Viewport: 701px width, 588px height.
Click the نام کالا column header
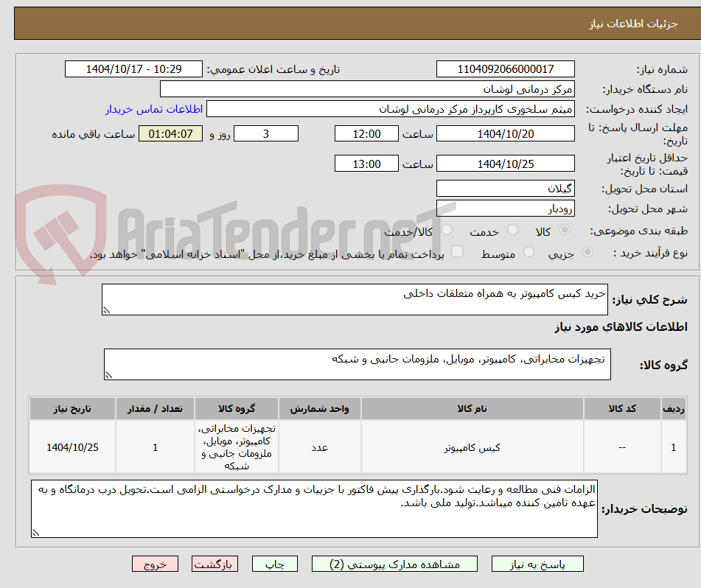pyautogui.click(x=472, y=409)
